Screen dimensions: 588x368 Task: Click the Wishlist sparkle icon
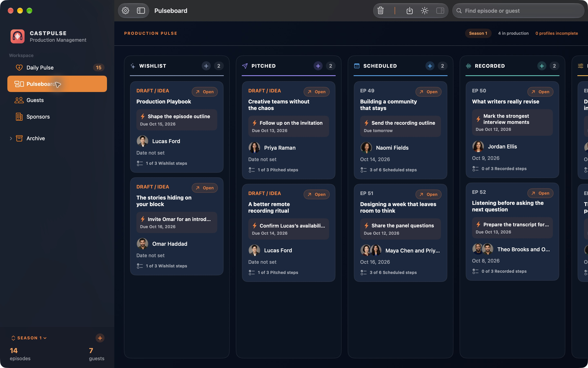tap(133, 66)
